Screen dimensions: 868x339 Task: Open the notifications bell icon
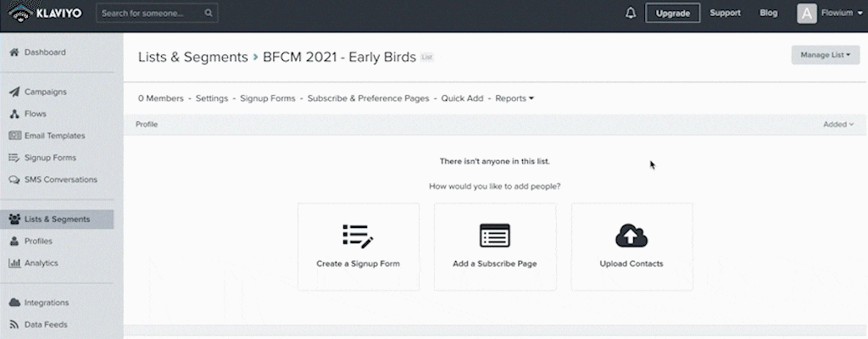(x=631, y=13)
